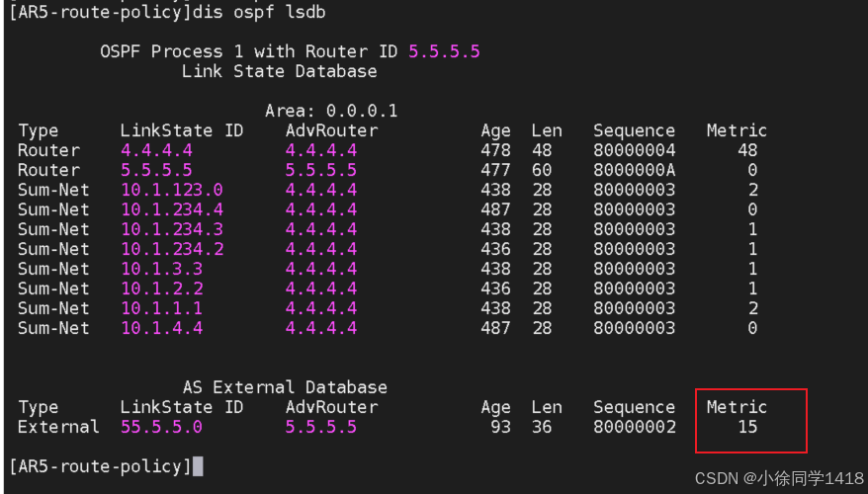Click Age 487 in the 10.1.234.4 row
Screen dimensions: 868x494
(x=495, y=209)
